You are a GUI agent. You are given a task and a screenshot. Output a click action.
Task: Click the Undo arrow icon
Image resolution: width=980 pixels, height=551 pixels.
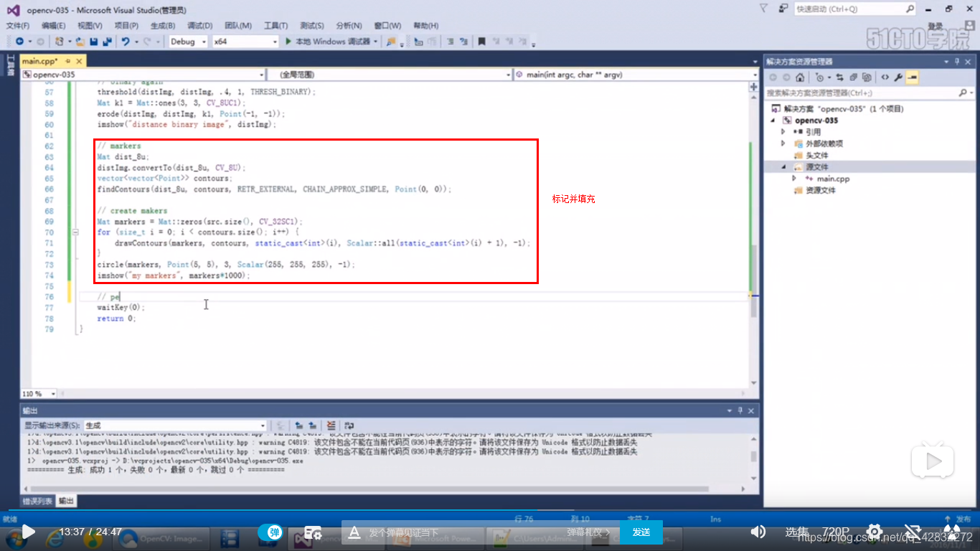[125, 42]
